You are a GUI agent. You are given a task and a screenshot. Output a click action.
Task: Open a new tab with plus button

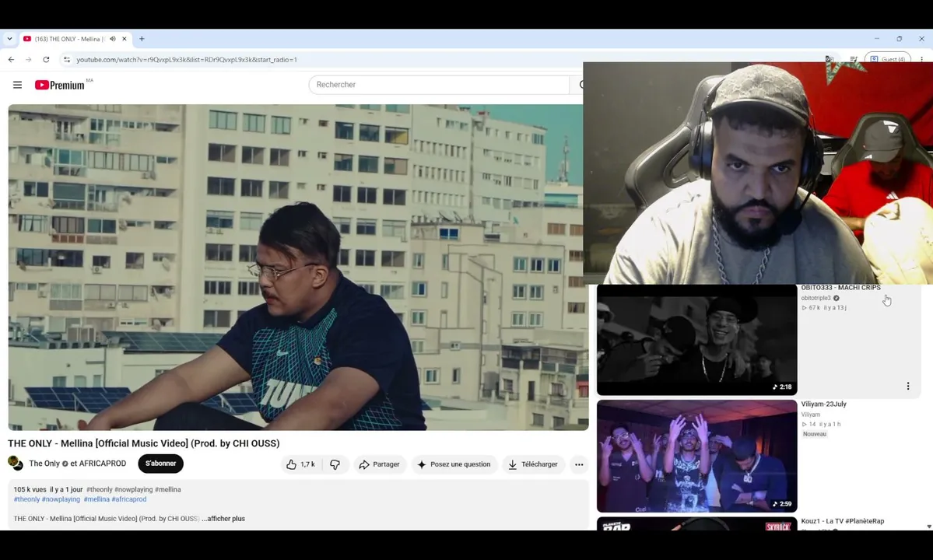(x=142, y=39)
